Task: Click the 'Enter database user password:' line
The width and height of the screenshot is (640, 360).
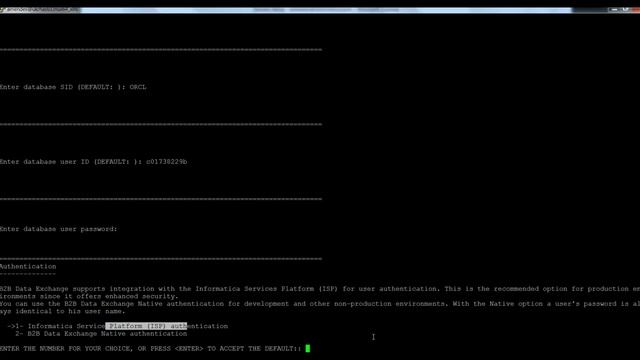Action: [58, 229]
